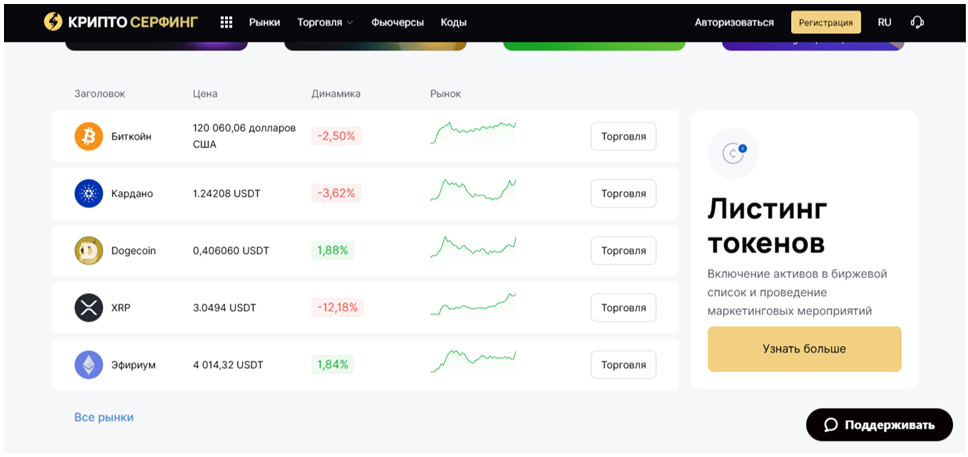Click the 4 014,32 USDT price

pyautogui.click(x=228, y=365)
